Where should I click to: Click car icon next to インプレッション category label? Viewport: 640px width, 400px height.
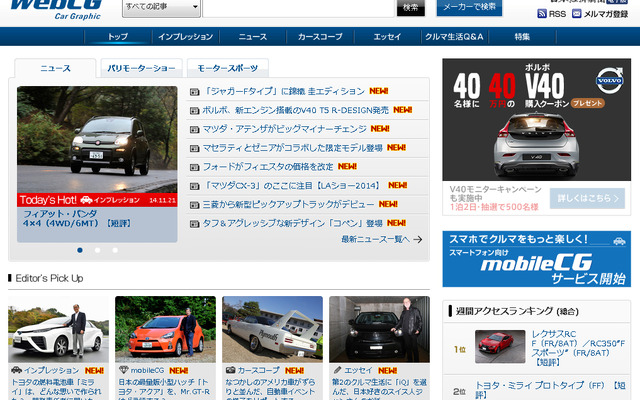click(16, 370)
